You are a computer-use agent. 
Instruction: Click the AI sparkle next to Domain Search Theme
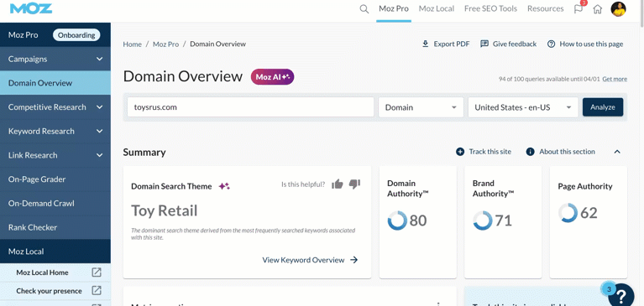pyautogui.click(x=224, y=186)
